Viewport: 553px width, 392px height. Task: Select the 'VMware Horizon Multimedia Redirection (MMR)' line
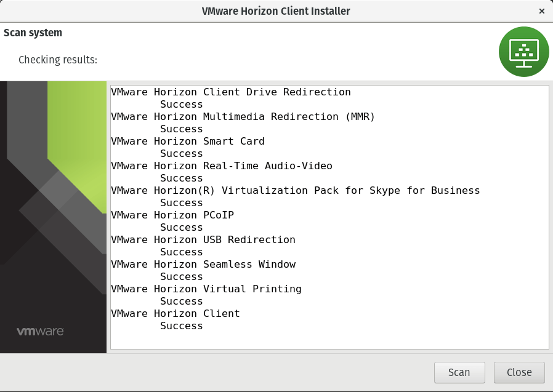pos(243,117)
